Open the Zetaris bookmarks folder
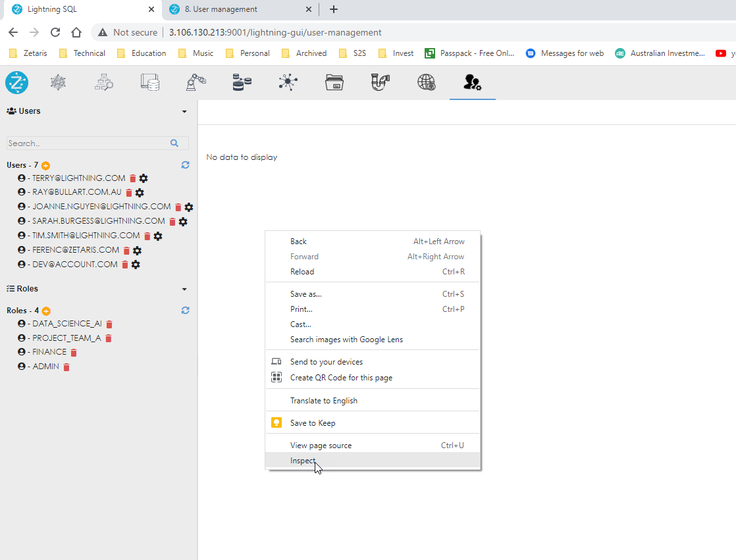 click(x=28, y=53)
